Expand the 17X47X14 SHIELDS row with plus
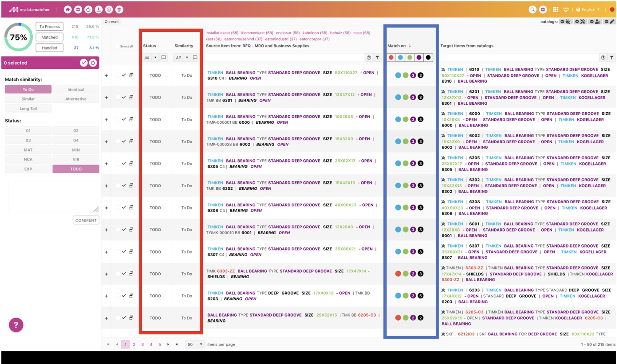This screenshot has width=617, height=364. [106, 274]
